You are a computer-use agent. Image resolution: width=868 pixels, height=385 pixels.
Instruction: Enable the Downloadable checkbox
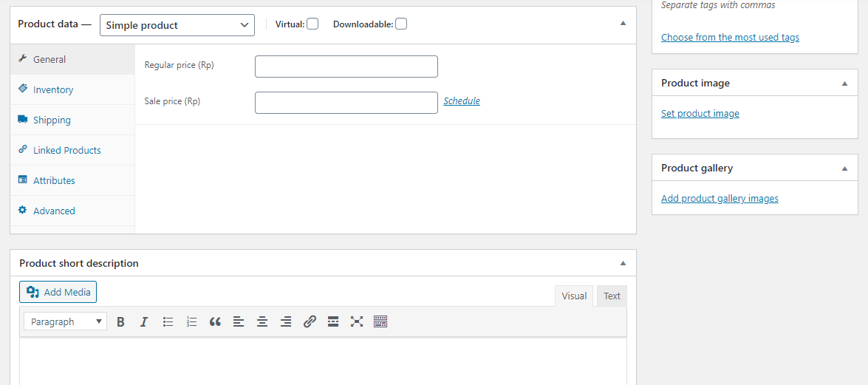(400, 24)
